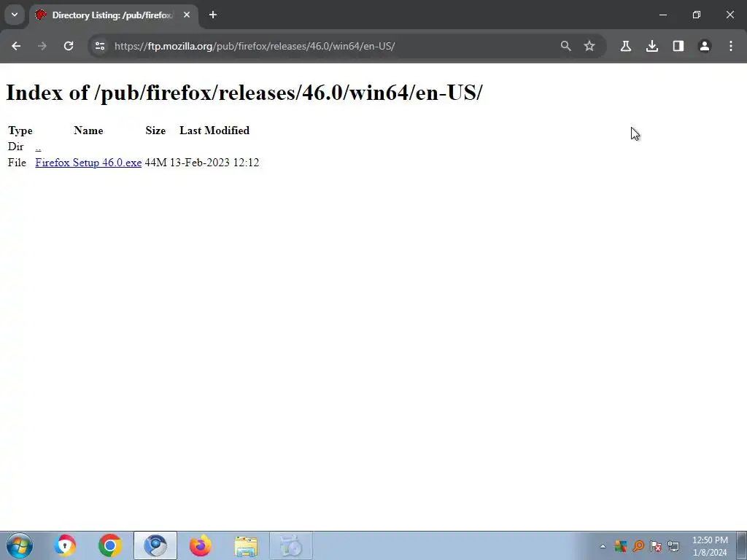Open the faded installer taskbar item
Screen dimensions: 747x560
click(x=290, y=545)
